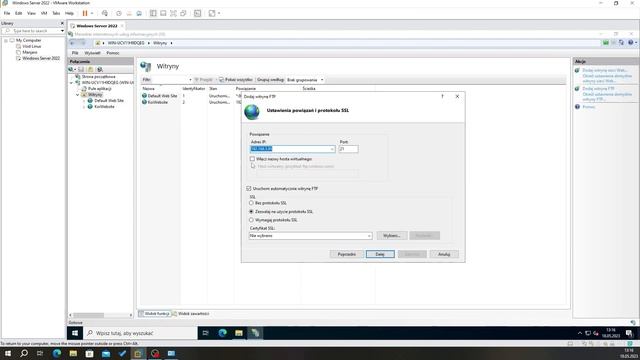Switch to Widok zawartości tab
The width and height of the screenshot is (640, 360).
coord(191,313)
